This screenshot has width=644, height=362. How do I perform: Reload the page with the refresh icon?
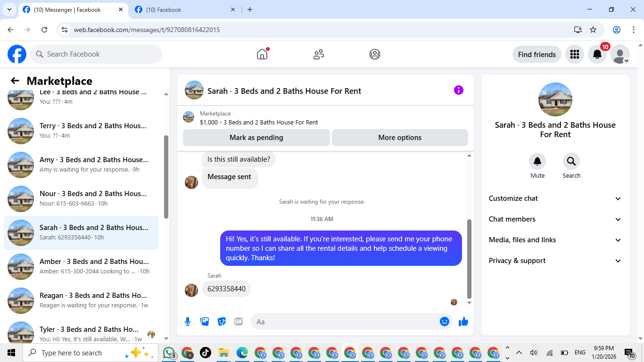pyautogui.click(x=44, y=30)
